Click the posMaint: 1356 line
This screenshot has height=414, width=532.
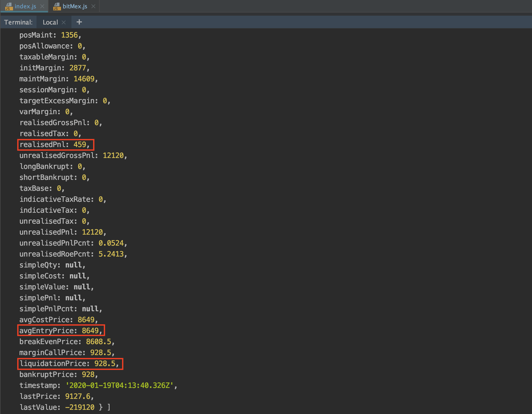[x=50, y=35]
